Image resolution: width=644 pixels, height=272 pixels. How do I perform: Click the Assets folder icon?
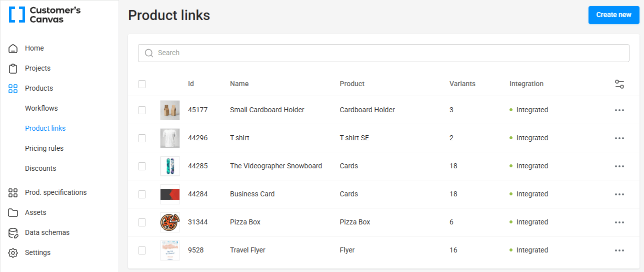(13, 213)
